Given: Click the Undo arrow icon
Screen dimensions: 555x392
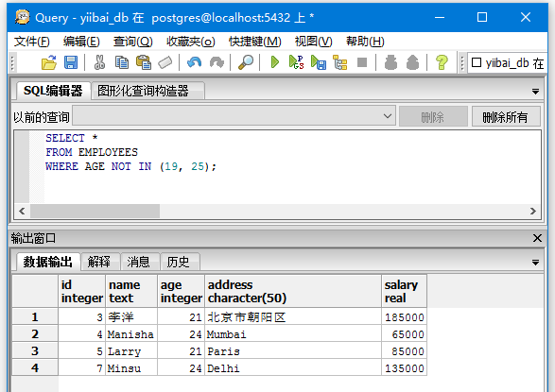Looking at the screenshot, I should [x=195, y=62].
